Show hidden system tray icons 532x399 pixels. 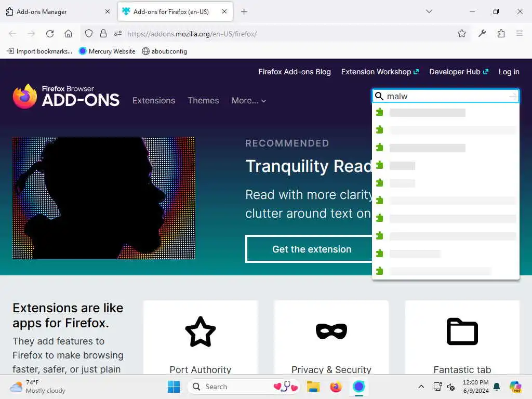pos(421,387)
